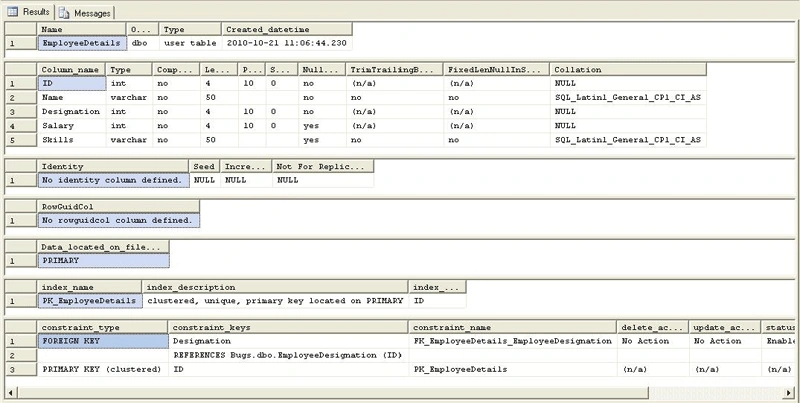Select the Salary row cell

(x=71, y=125)
